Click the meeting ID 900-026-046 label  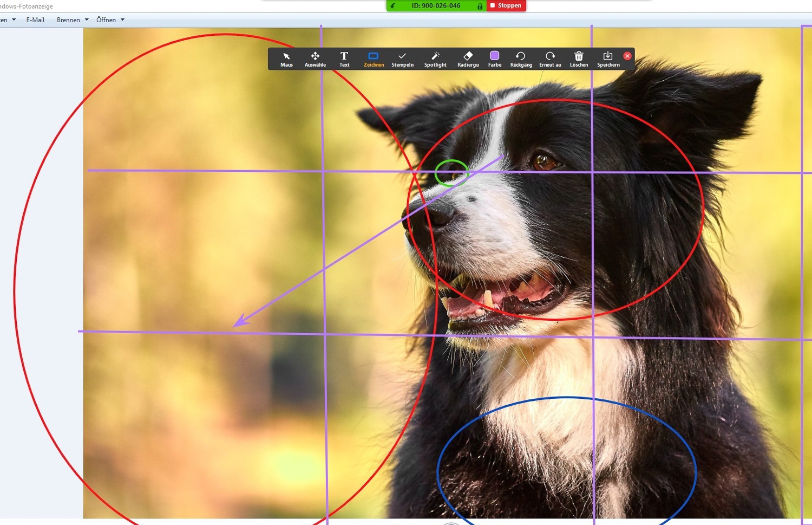436,6
